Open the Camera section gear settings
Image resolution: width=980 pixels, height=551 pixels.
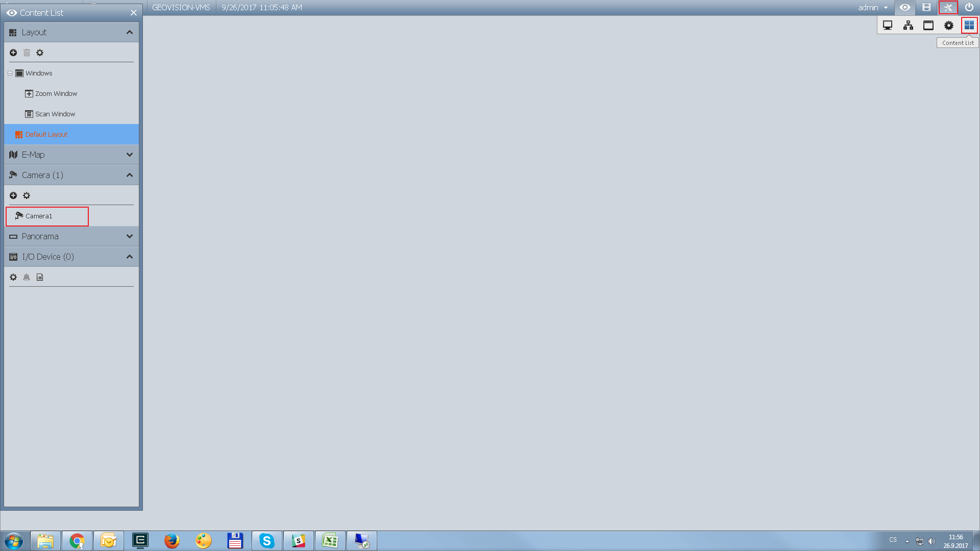tap(27, 195)
